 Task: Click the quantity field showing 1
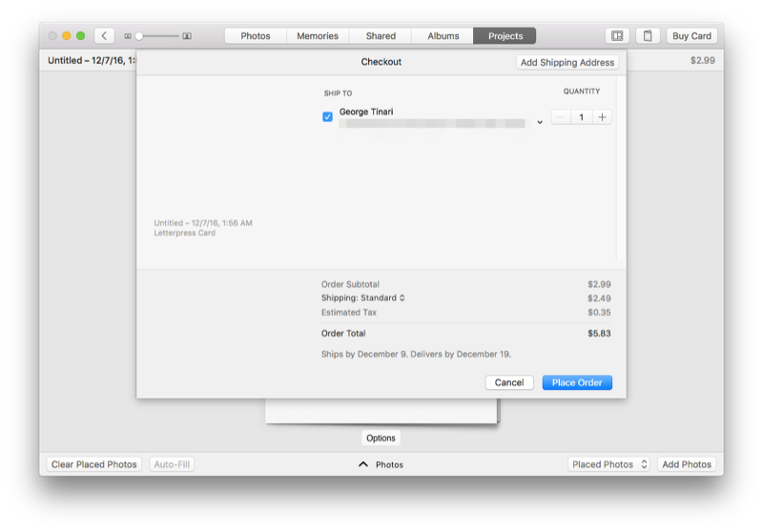click(581, 117)
